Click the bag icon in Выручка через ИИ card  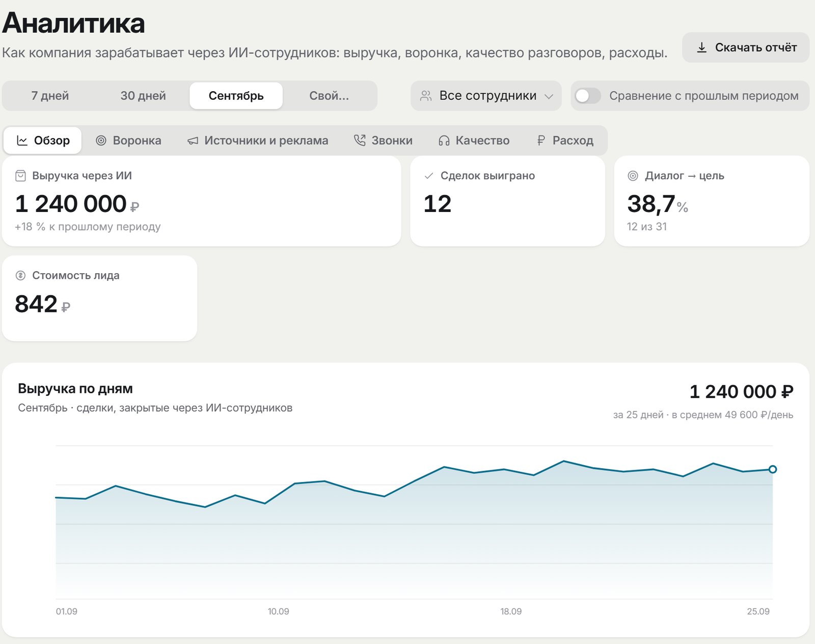(x=20, y=176)
